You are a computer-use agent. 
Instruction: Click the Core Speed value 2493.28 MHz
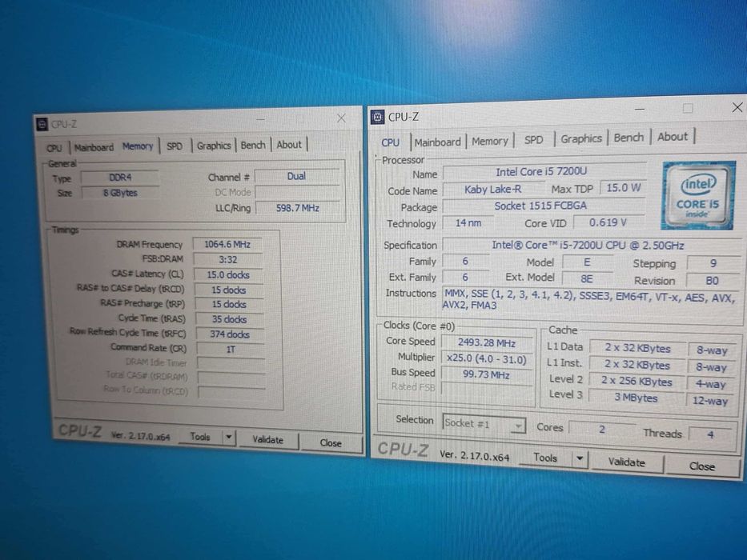(x=487, y=343)
